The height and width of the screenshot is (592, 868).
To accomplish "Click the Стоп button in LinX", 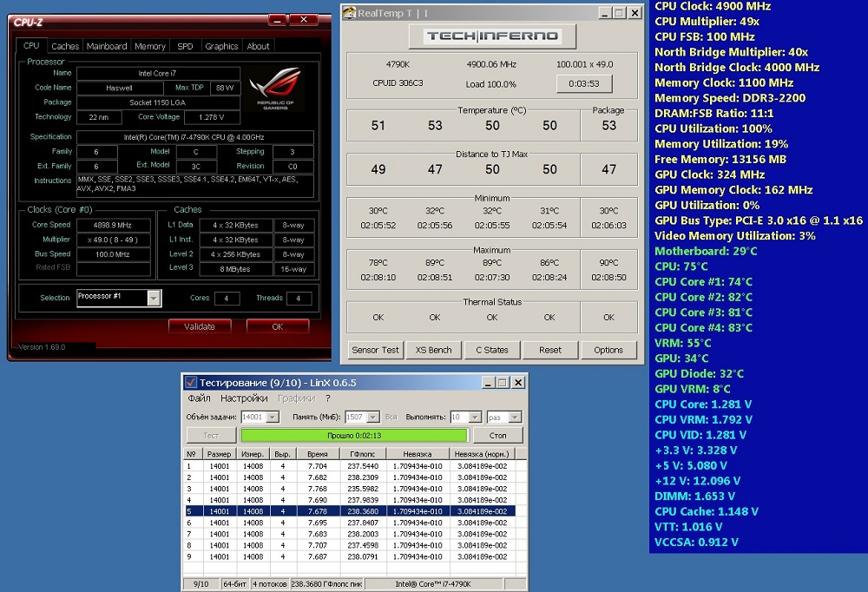I will pos(497,435).
